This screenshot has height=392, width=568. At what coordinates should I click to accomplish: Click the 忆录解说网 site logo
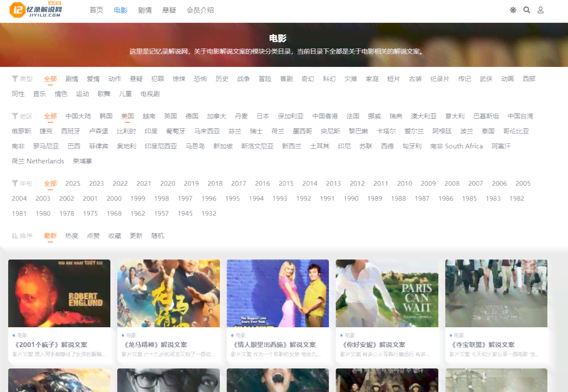pyautogui.click(x=36, y=10)
